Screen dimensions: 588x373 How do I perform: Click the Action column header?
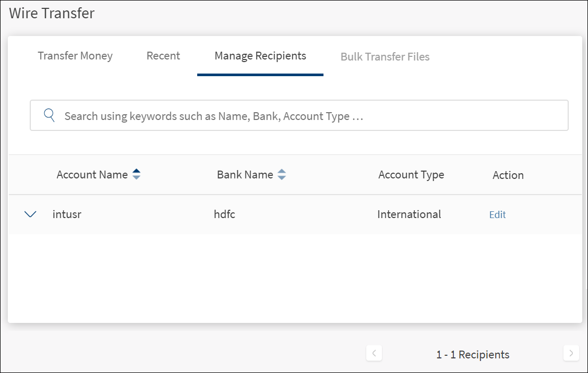pos(508,175)
